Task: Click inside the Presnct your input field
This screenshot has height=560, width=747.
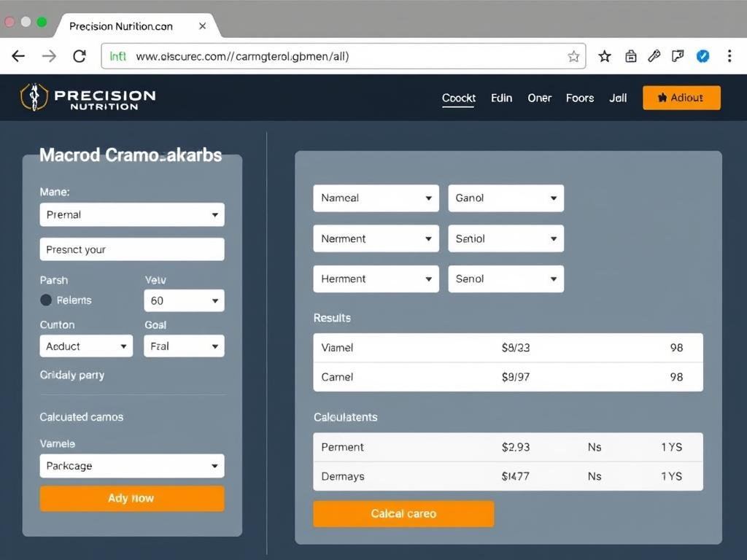Action: [x=131, y=249]
